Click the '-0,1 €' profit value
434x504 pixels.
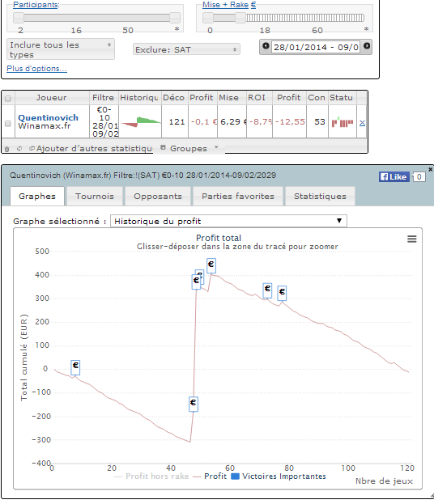(204, 122)
